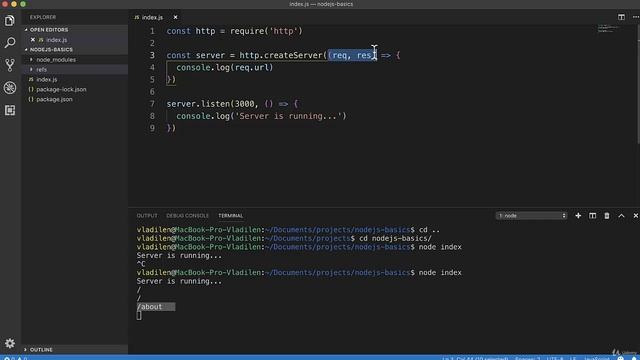Image resolution: width=640 pixels, height=360 pixels.
Task: Click the errors and warnings status indicator
Action: pos(16,358)
